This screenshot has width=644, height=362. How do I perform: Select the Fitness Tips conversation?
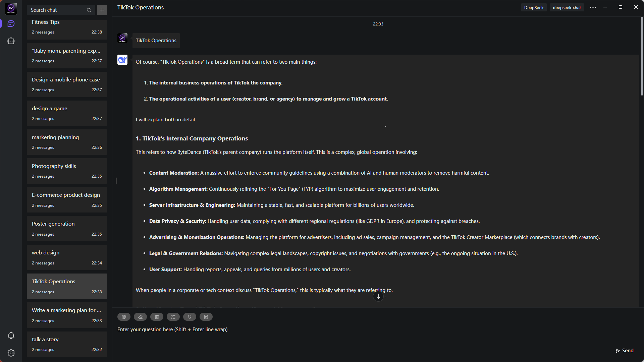click(67, 27)
